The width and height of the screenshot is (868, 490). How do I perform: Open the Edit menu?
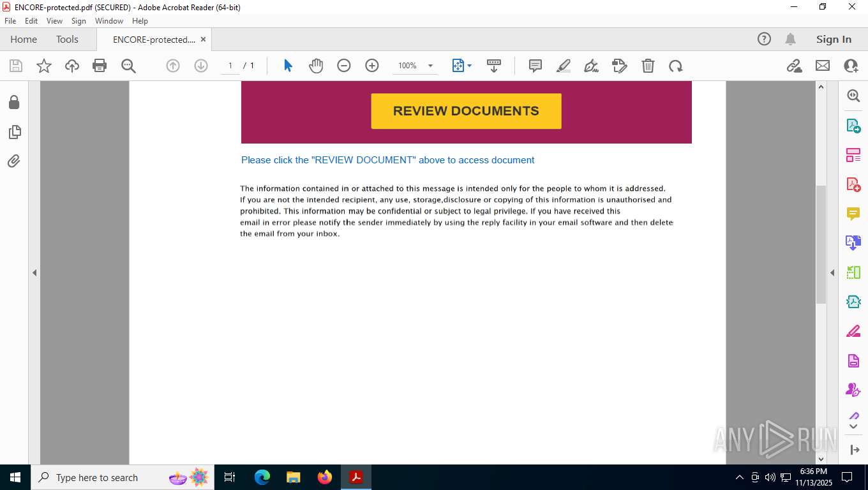(x=31, y=21)
